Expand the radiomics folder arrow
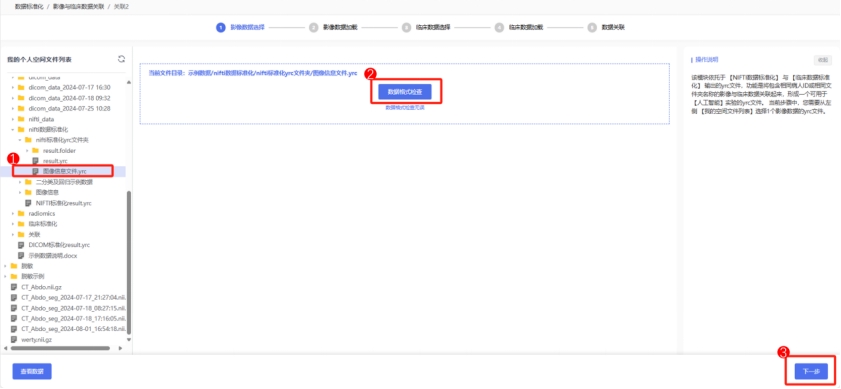Screen dimensions: 841x389 (x=13, y=214)
